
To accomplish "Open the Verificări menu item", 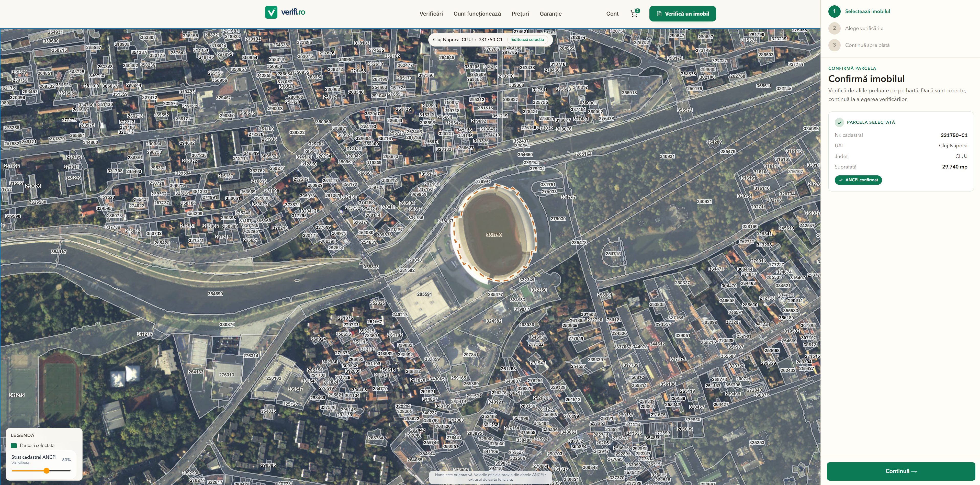I will (431, 14).
